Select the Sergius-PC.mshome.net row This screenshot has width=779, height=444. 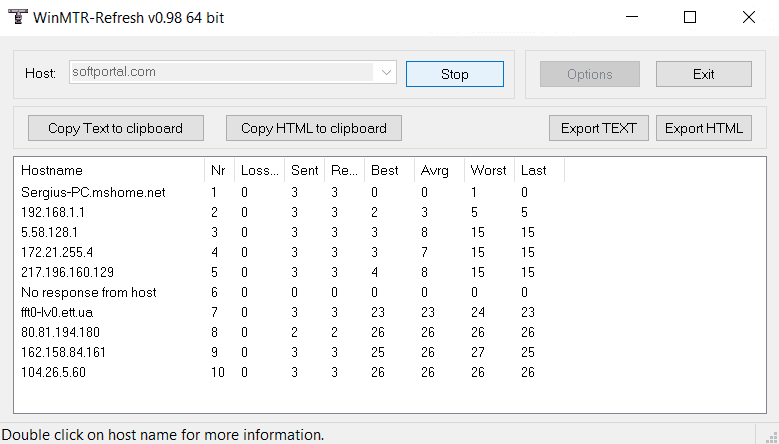[93, 192]
